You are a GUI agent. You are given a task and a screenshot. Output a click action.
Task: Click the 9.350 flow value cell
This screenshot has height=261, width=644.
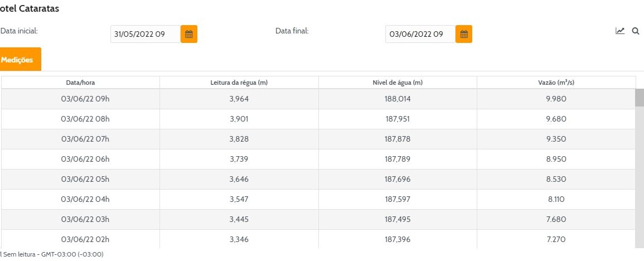point(556,139)
